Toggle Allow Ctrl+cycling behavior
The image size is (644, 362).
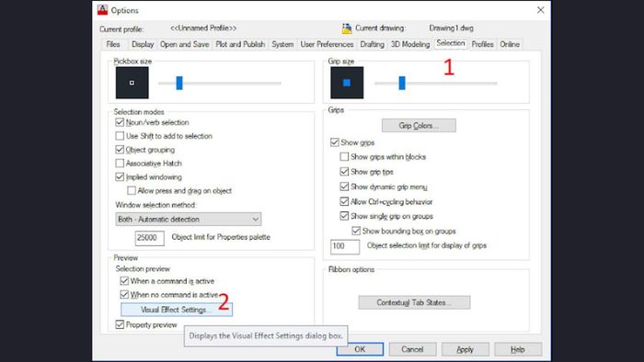[x=344, y=201]
